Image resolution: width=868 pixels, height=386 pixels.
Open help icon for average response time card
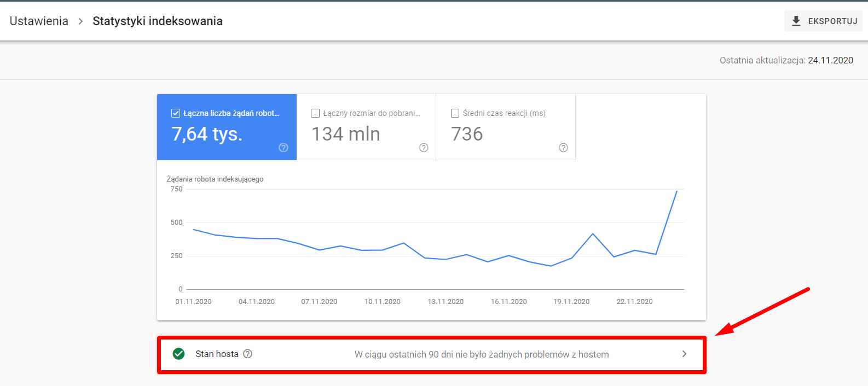tap(563, 148)
